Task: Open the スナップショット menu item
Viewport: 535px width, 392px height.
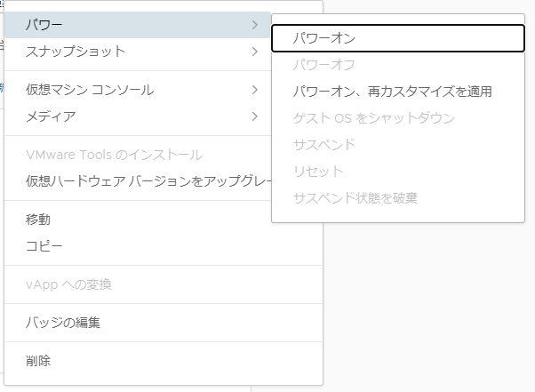Action: pyautogui.click(x=76, y=52)
